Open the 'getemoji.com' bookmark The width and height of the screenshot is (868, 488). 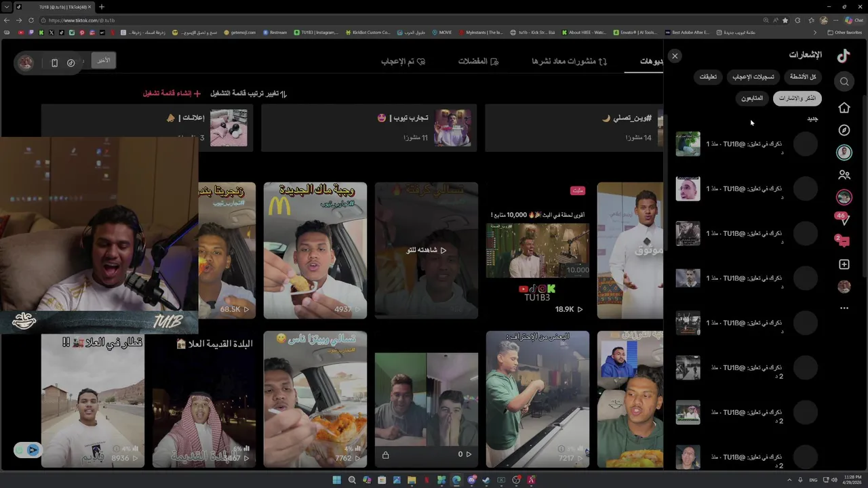click(x=239, y=33)
